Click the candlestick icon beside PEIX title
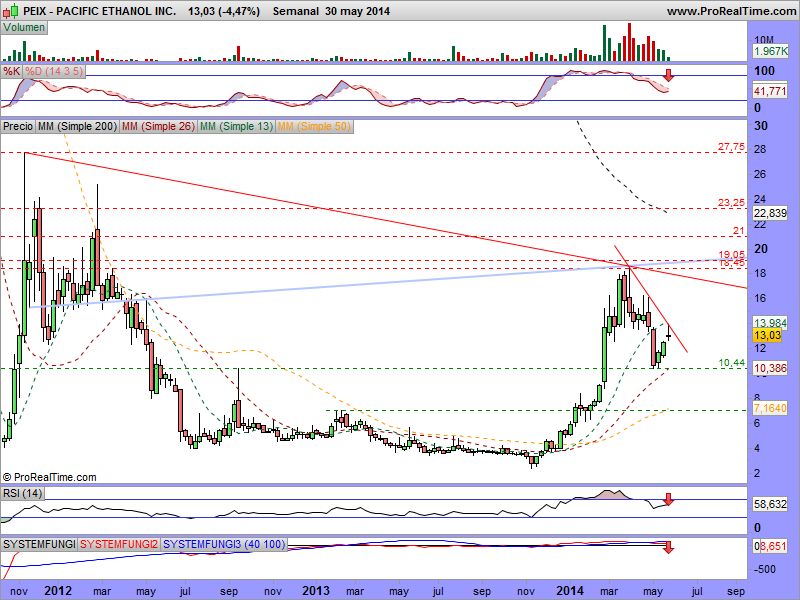 point(11,10)
